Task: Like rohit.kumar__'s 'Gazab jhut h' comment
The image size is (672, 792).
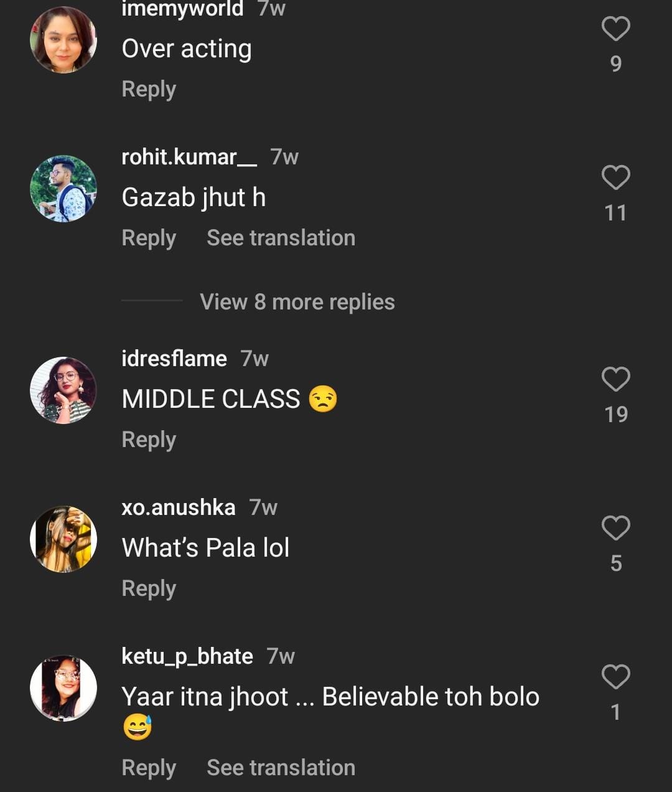Action: [615, 177]
